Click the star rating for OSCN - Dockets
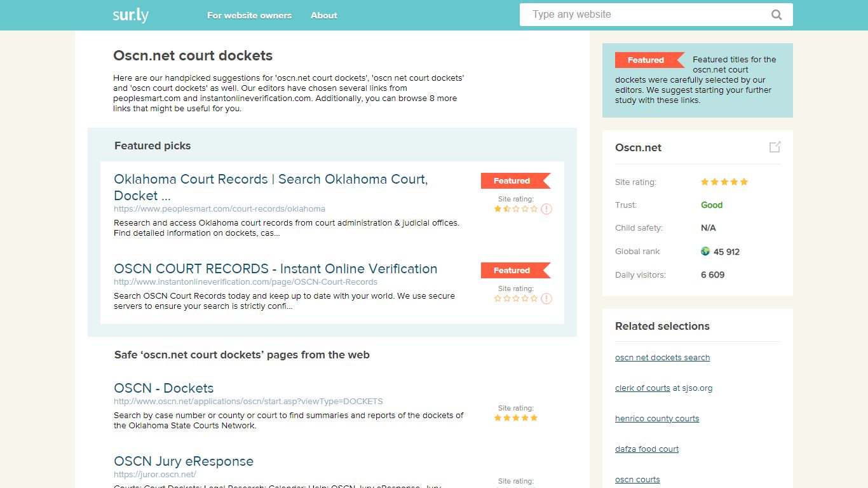 [516, 418]
